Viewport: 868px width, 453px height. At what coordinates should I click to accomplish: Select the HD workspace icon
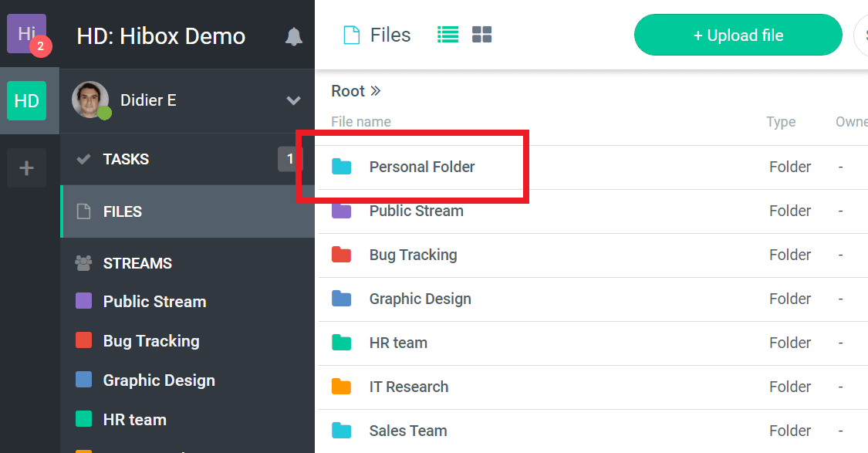tap(27, 101)
